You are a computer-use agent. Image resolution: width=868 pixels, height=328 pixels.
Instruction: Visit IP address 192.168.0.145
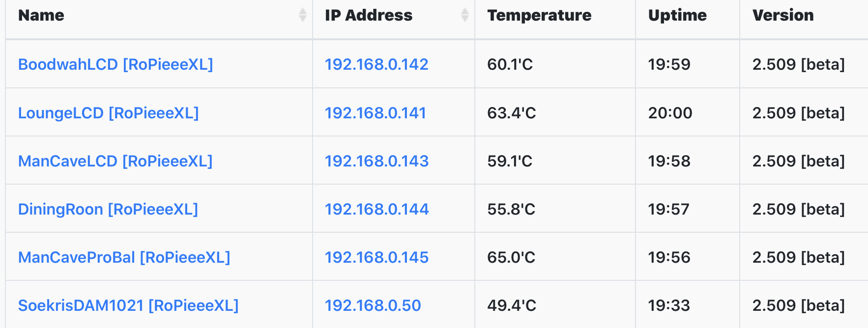[x=377, y=257]
